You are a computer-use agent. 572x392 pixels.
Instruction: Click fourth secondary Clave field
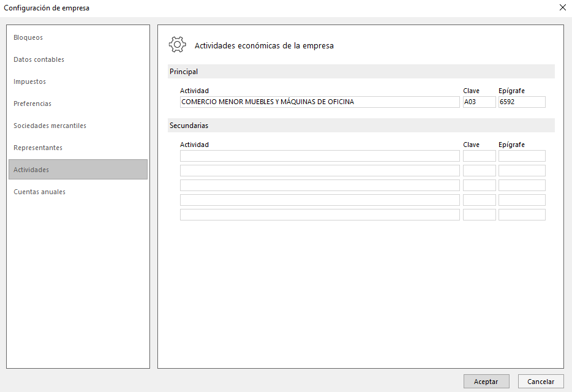pos(480,200)
